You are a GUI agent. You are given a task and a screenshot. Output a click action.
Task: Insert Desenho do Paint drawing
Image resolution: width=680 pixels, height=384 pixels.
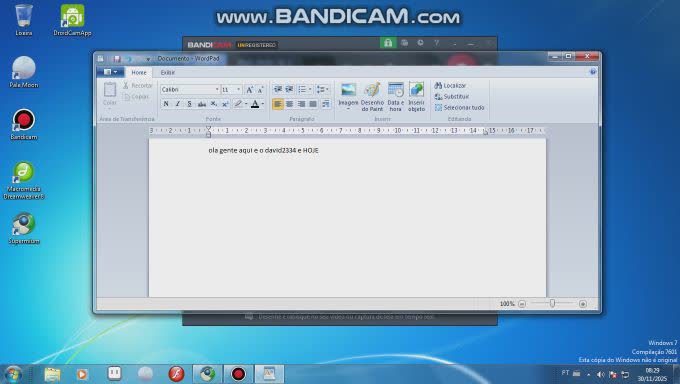372,97
